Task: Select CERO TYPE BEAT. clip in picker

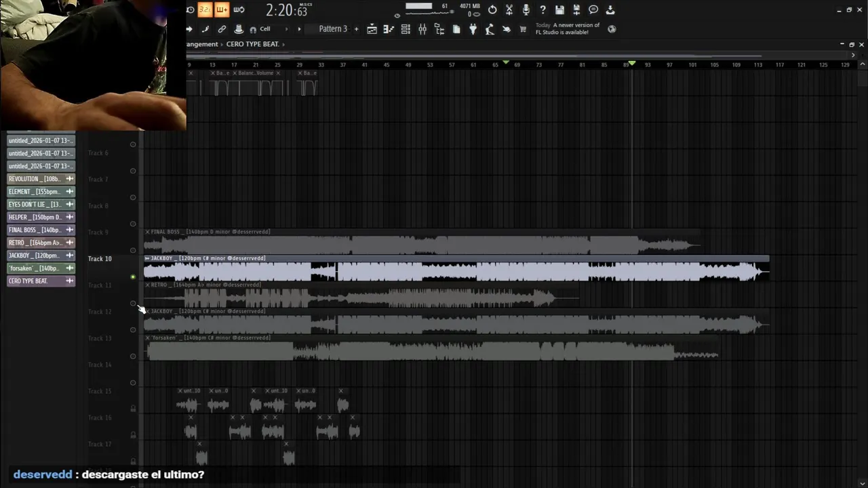Action: 41,281
